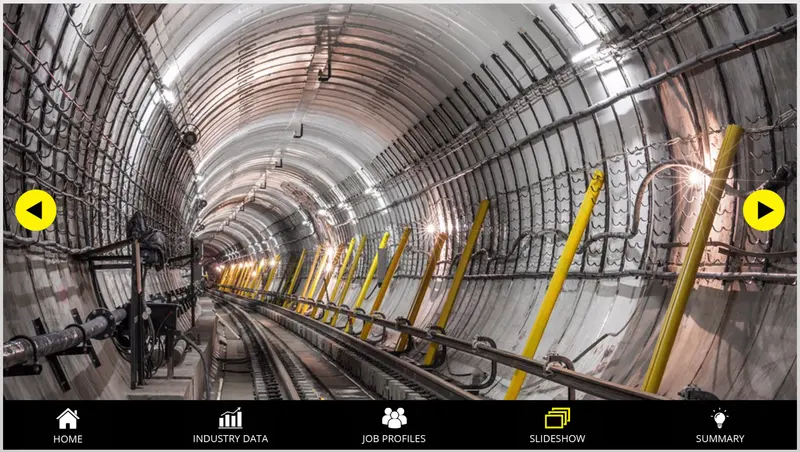The height and width of the screenshot is (452, 800).
Task: Click the INDUSTRY DATA label
Action: pyautogui.click(x=231, y=439)
